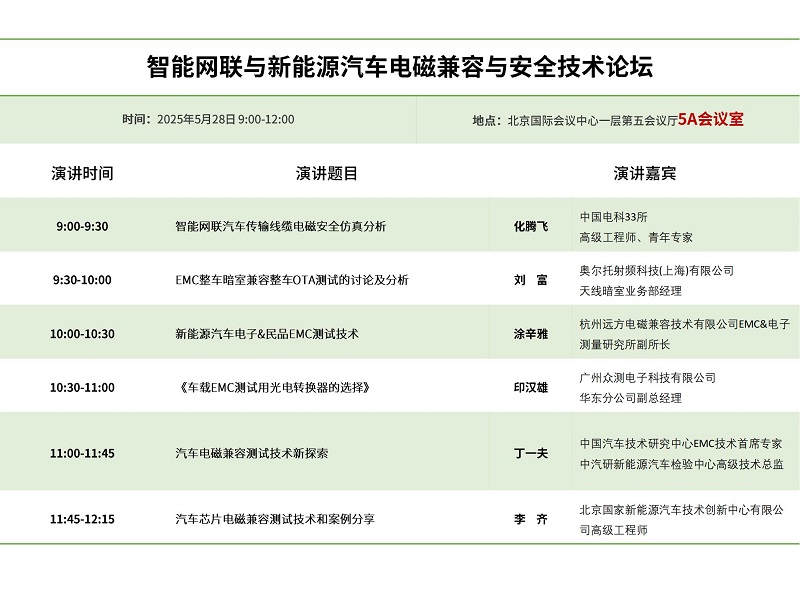Viewport: 800px width, 599px height.
Task: Click the 演讲题目 column header
Action: point(327,173)
